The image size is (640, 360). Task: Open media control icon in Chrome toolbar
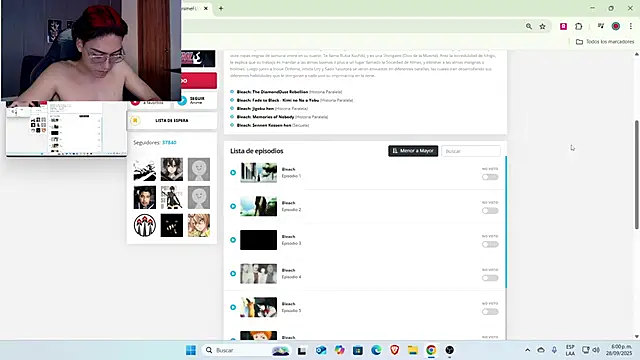pyautogui.click(x=600, y=26)
